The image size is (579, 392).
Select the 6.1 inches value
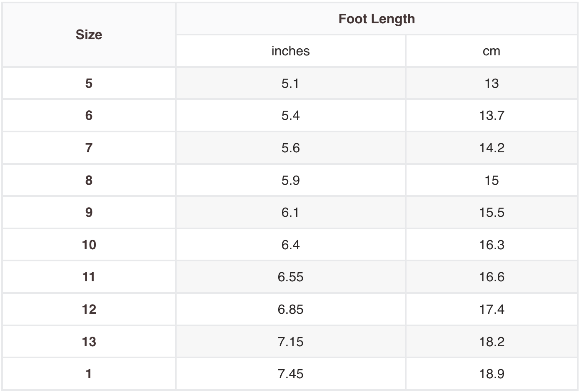pos(290,212)
